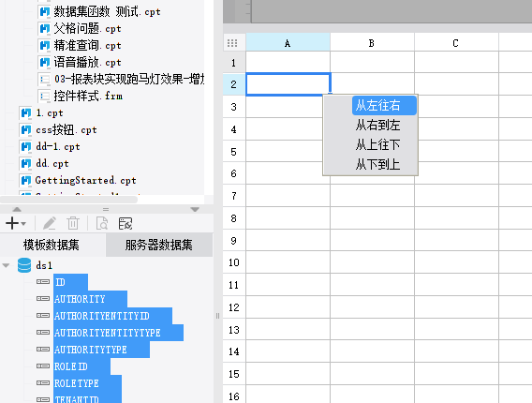Click the cpt icon of GettingStarted.cpt
The image size is (532, 403).
(26, 180)
